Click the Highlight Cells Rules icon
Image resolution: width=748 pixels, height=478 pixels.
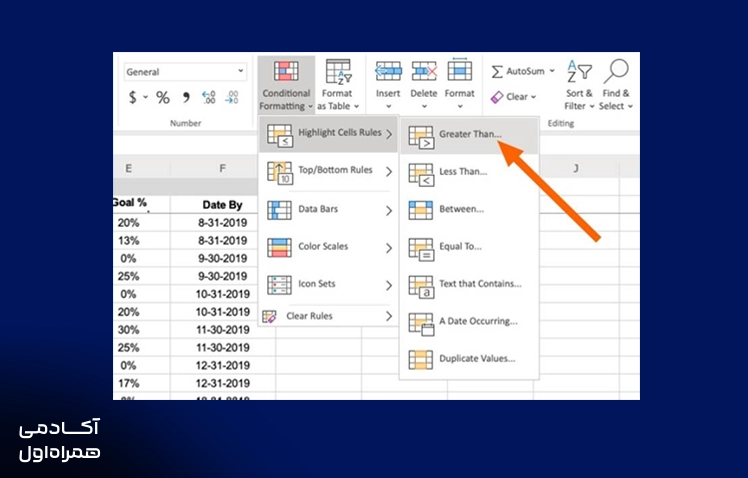[280, 135]
